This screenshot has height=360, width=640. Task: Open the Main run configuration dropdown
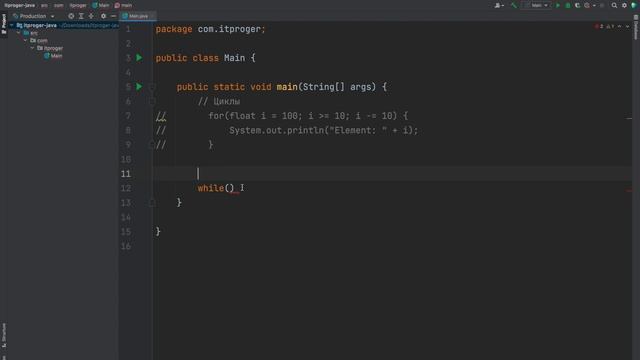[x=537, y=5]
